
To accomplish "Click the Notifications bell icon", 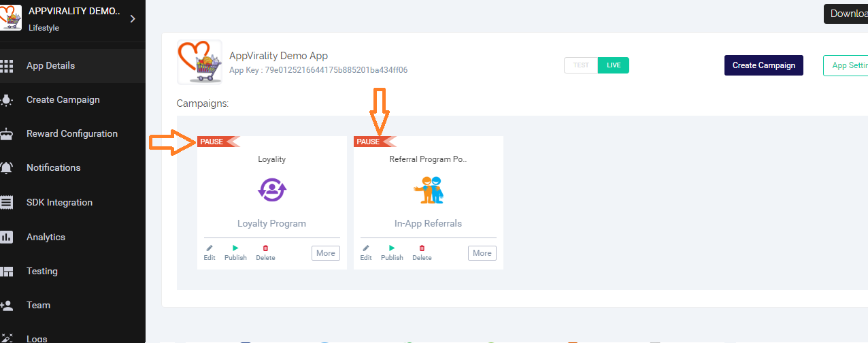I will [7, 168].
